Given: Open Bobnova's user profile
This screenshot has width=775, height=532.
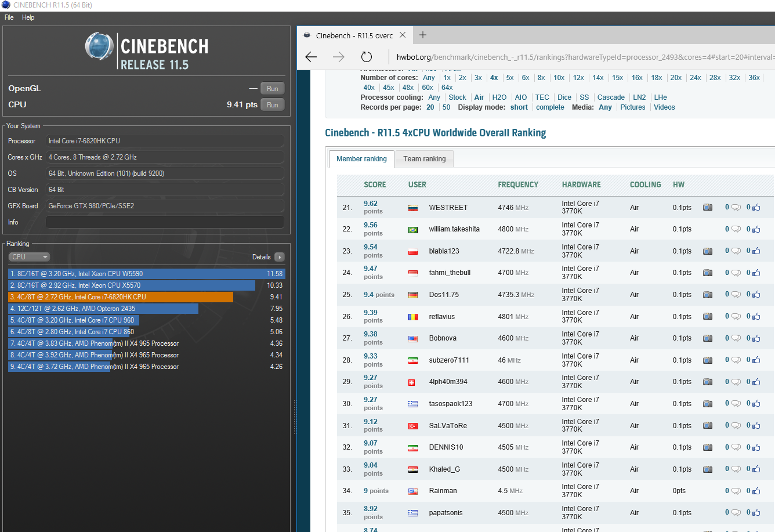Looking at the screenshot, I should (x=443, y=338).
